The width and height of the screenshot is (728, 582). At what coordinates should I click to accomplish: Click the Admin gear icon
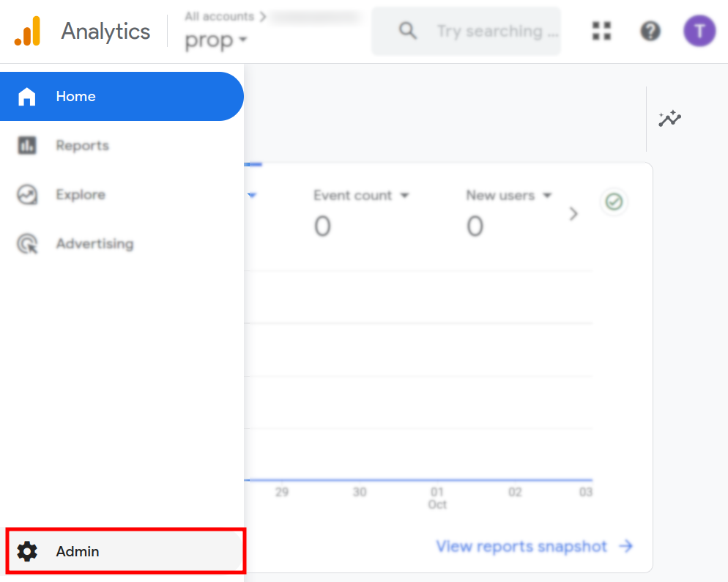[27, 551]
